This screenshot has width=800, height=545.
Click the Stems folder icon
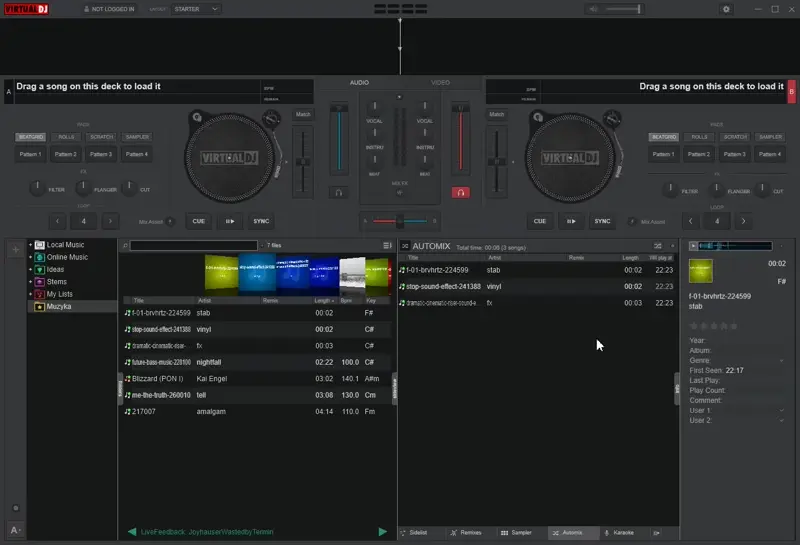click(39, 282)
